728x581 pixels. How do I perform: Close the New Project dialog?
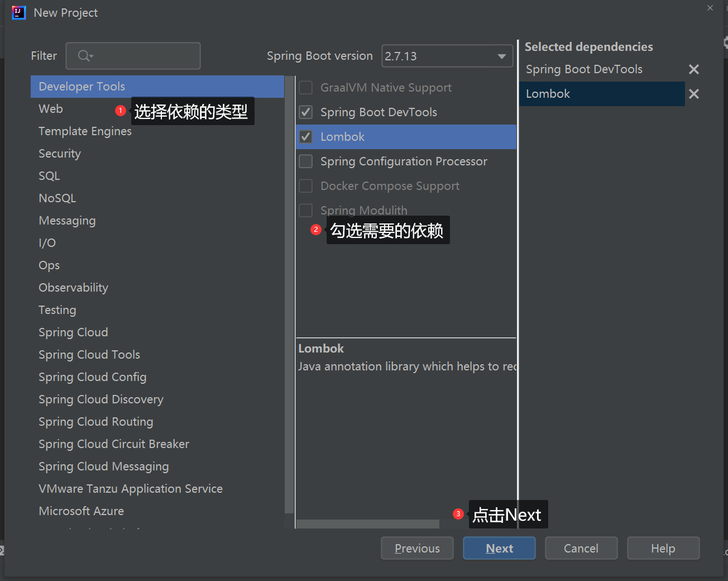pos(710,8)
